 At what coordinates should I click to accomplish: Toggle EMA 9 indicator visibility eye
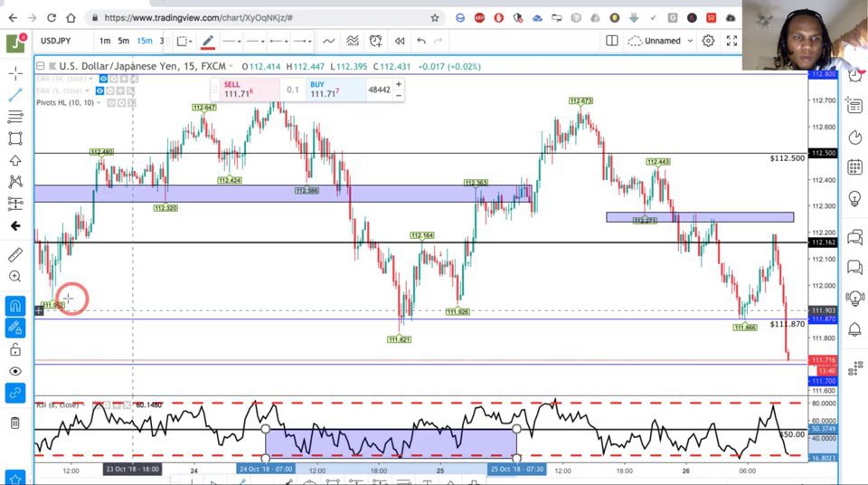pos(99,90)
